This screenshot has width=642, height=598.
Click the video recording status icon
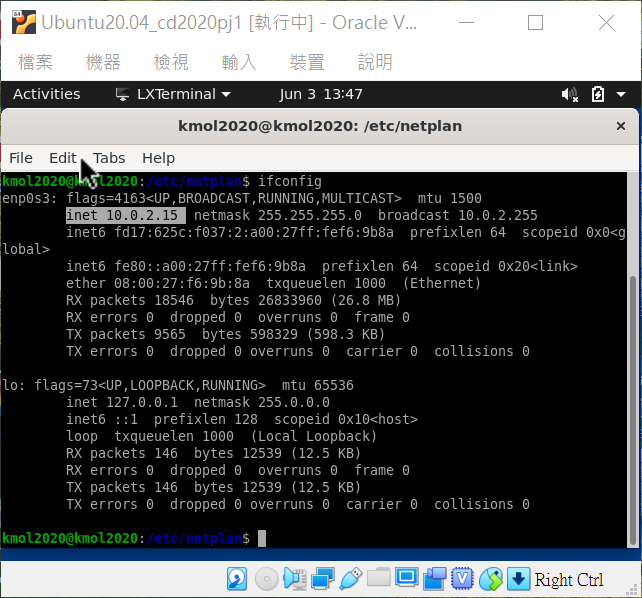click(x=434, y=579)
